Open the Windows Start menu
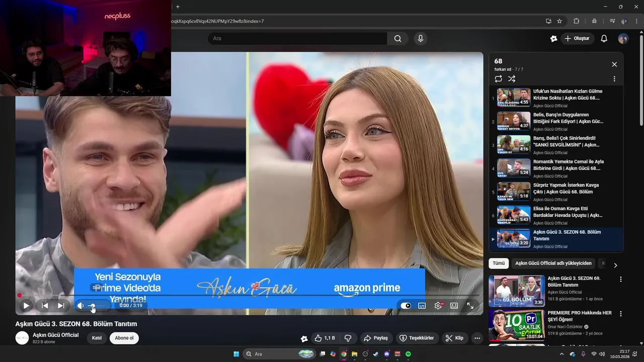Viewport: 644px width, 362px height. (236, 354)
